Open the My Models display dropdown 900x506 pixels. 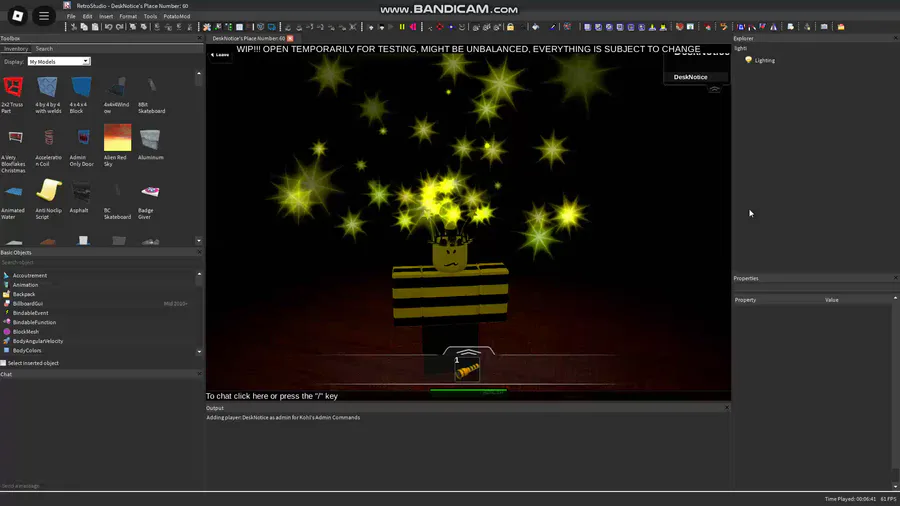point(59,61)
